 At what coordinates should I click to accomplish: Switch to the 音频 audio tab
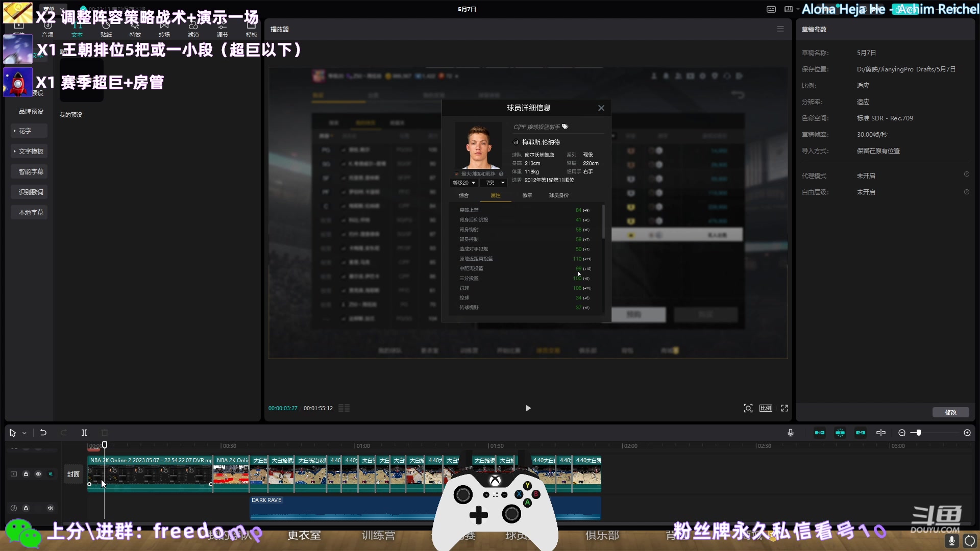click(x=47, y=30)
